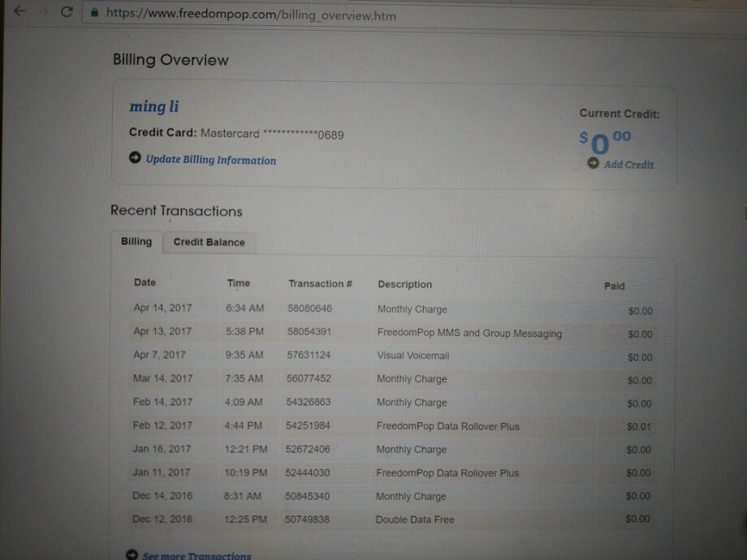This screenshot has height=560, width=747.
Task: Click the browser back arrow
Action: [x=19, y=11]
